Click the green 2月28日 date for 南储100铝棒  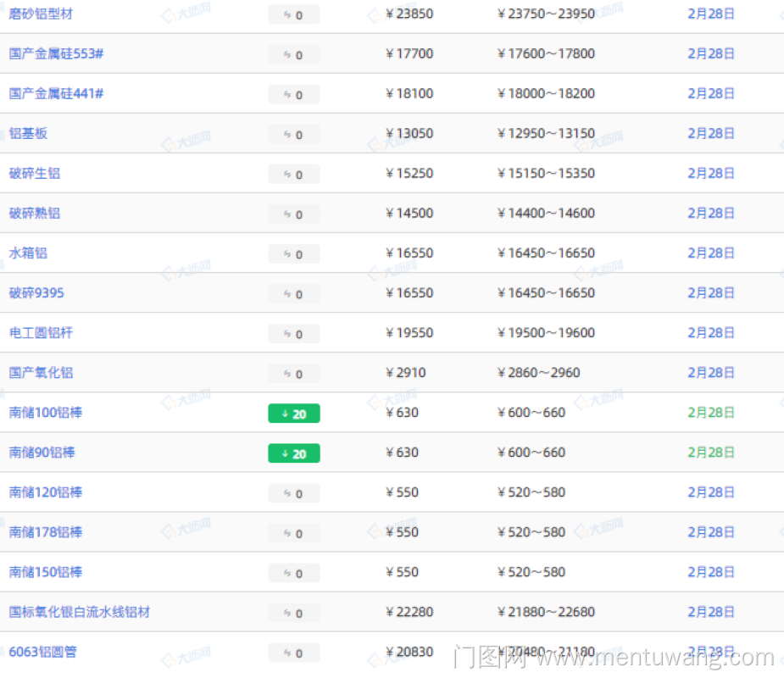710,412
